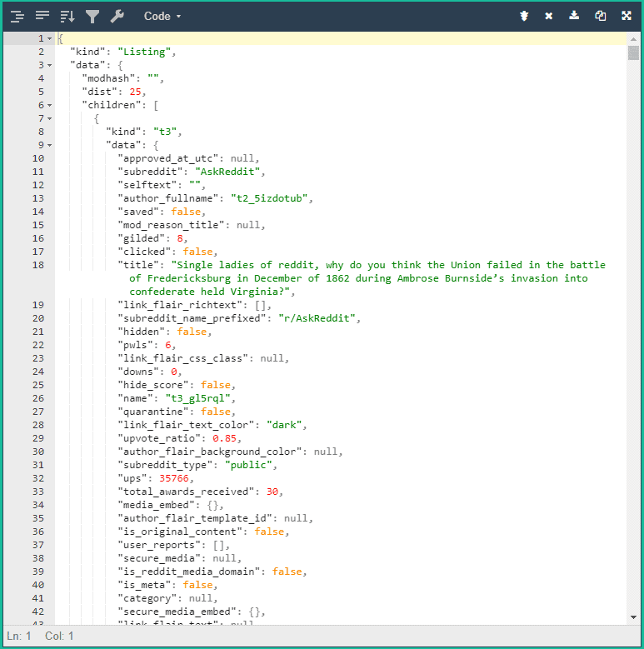
Task: Copy editor contents with the copy icon
Action: point(600,16)
